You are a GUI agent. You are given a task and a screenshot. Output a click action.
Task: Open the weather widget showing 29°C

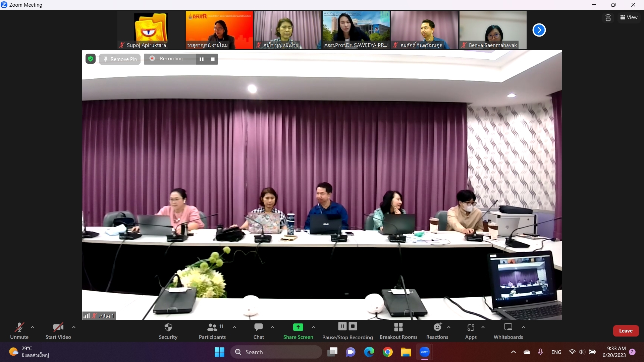(x=29, y=352)
